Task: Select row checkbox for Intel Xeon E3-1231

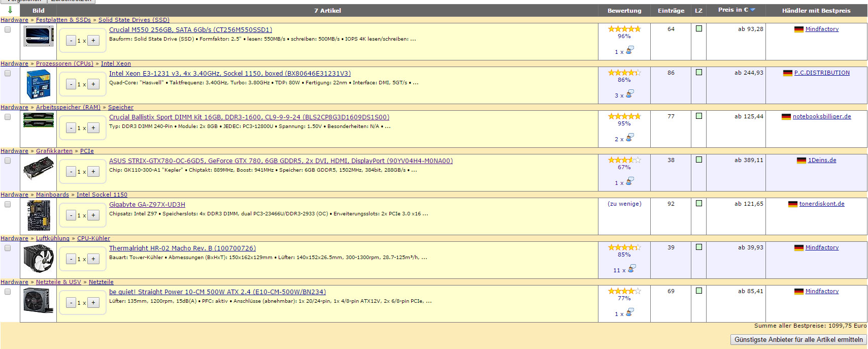Action: pos(8,73)
